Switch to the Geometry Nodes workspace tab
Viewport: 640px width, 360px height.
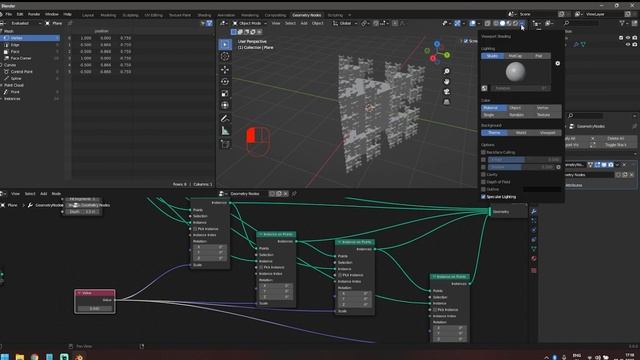[307, 15]
